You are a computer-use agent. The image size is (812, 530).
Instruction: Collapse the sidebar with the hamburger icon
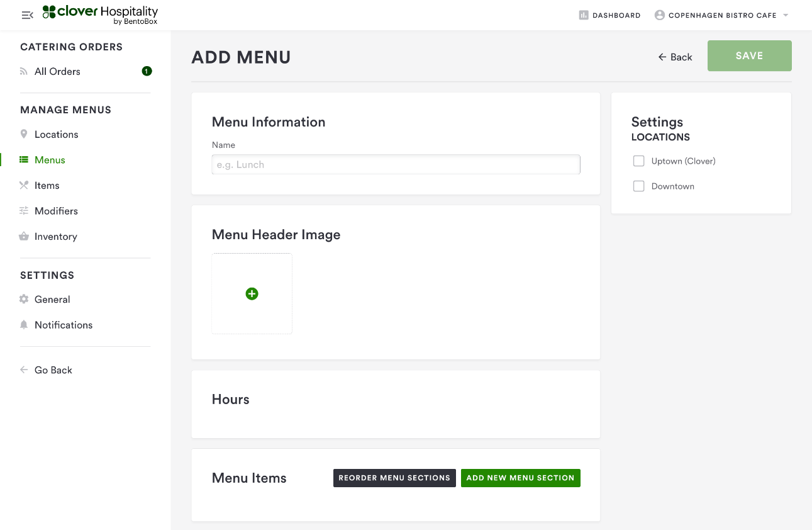[27, 15]
